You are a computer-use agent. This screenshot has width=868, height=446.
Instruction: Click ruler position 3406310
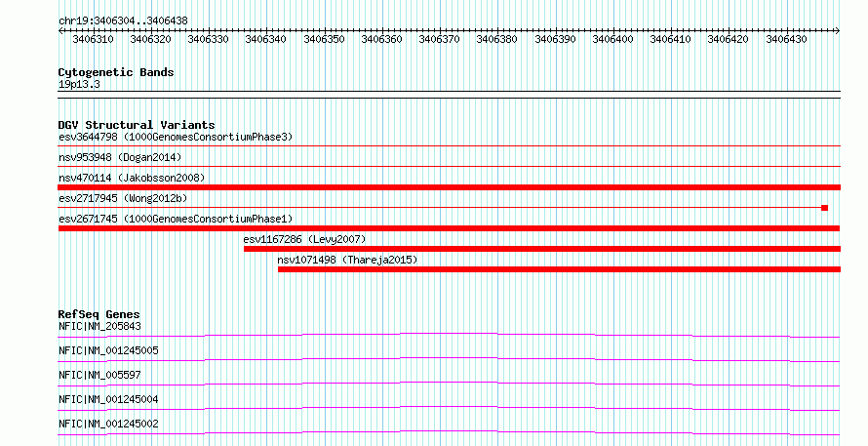93,39
